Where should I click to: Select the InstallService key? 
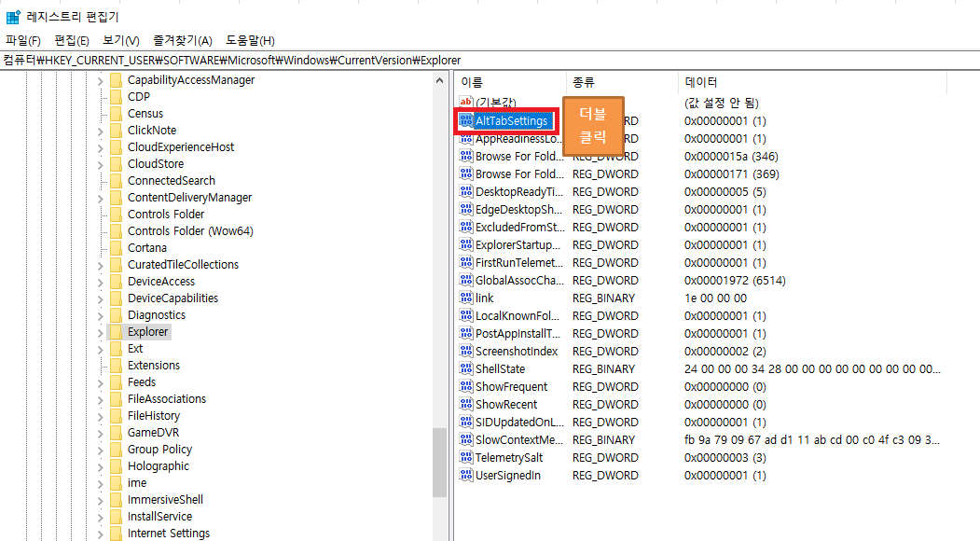pos(159,517)
